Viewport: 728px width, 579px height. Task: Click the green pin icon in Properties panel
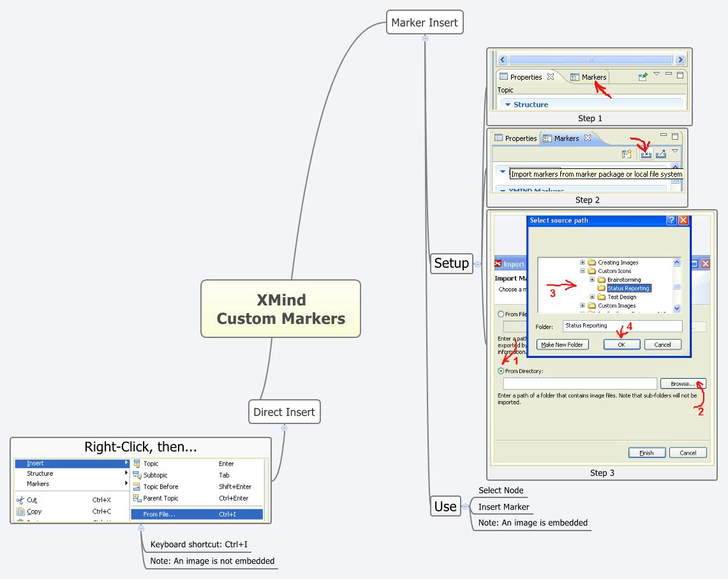tap(643, 77)
